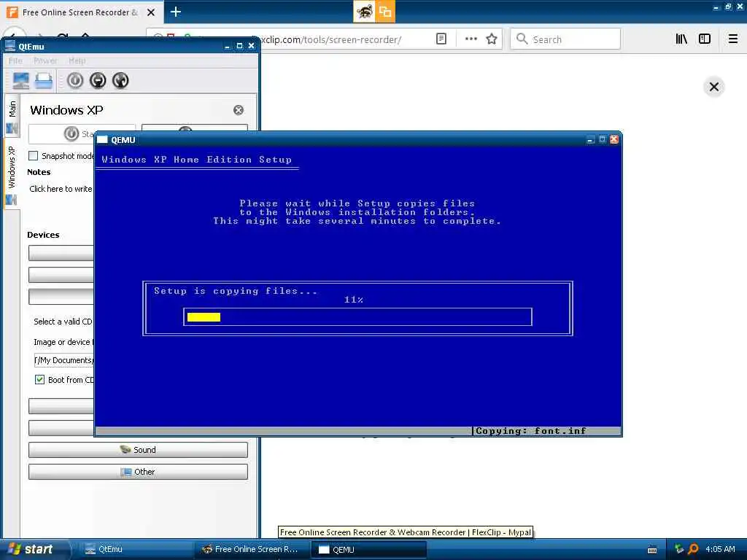This screenshot has width=747, height=560.
Task: Open the Library icon in browser toolbar
Action: point(681,39)
